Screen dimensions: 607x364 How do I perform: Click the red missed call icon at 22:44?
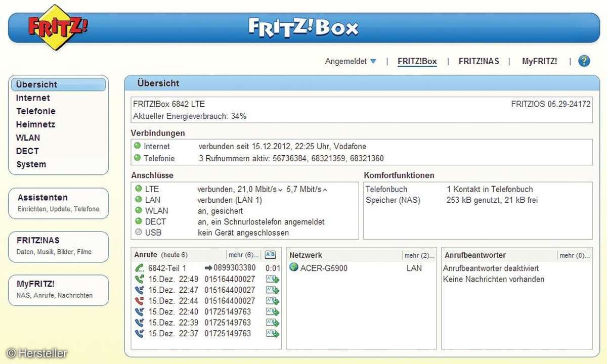140,301
